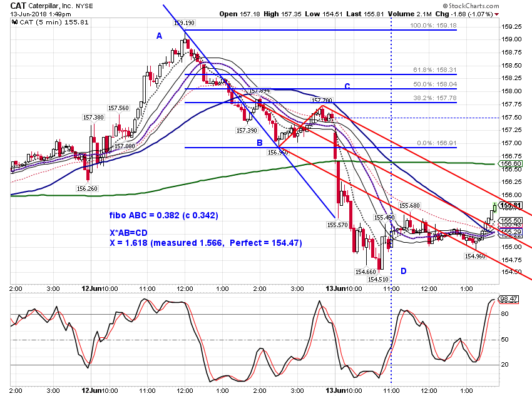The height and width of the screenshot is (396, 532).
Task: Click the 157.380 price label
Action: [93, 118]
